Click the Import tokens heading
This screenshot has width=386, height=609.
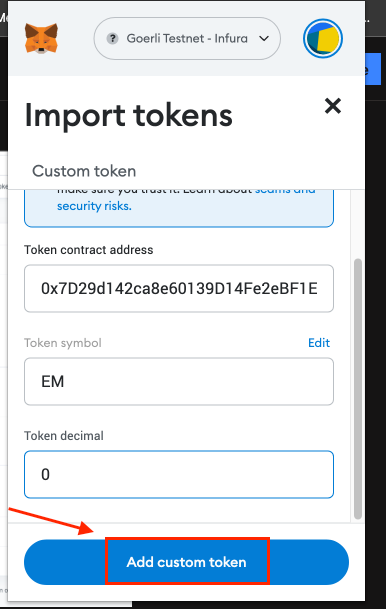tap(129, 115)
